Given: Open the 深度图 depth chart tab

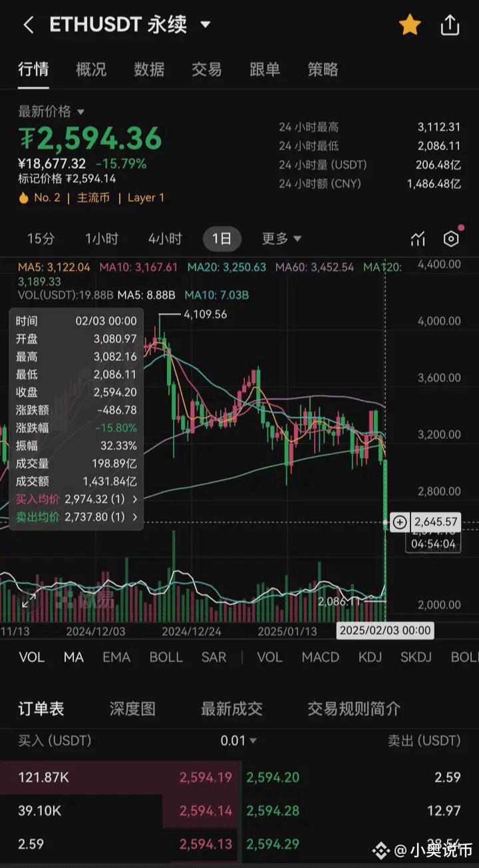Looking at the screenshot, I should tap(132, 709).
